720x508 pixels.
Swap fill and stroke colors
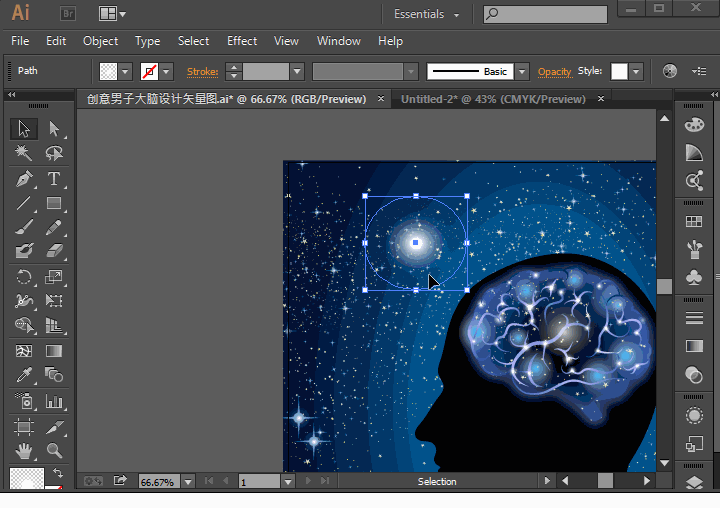coord(58,472)
